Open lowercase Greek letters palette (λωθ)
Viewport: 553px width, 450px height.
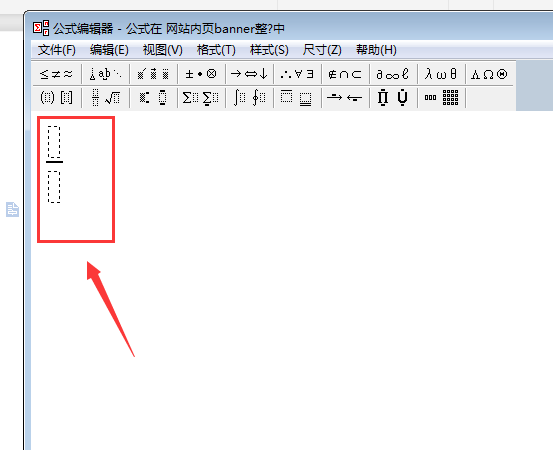[x=441, y=74]
